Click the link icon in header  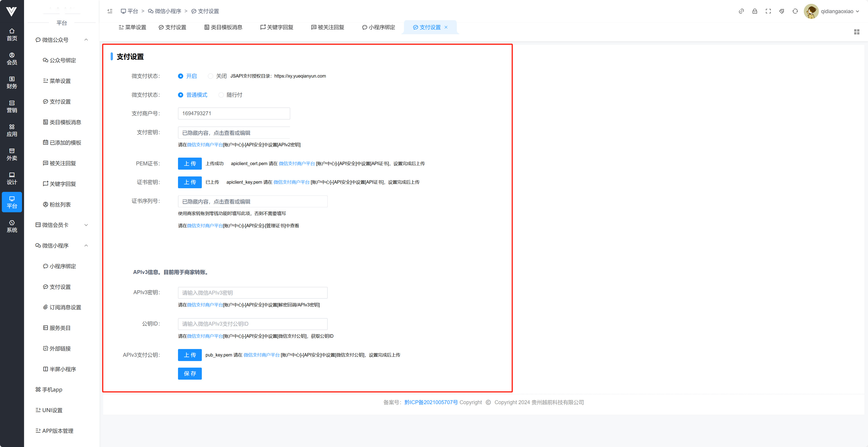pos(741,11)
